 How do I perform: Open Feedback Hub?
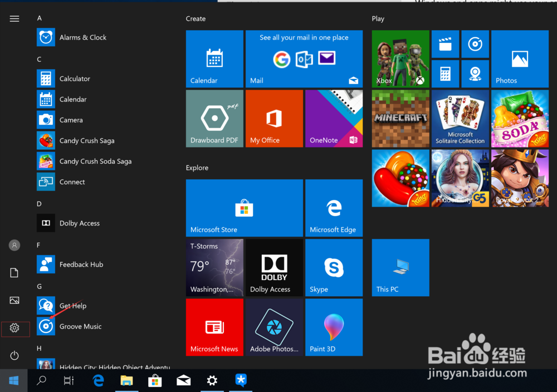tap(103, 264)
